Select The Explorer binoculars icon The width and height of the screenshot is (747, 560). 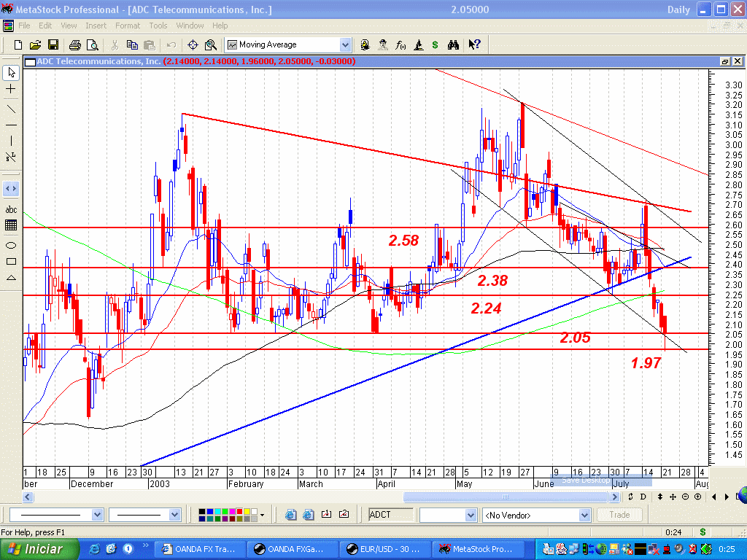click(x=453, y=44)
